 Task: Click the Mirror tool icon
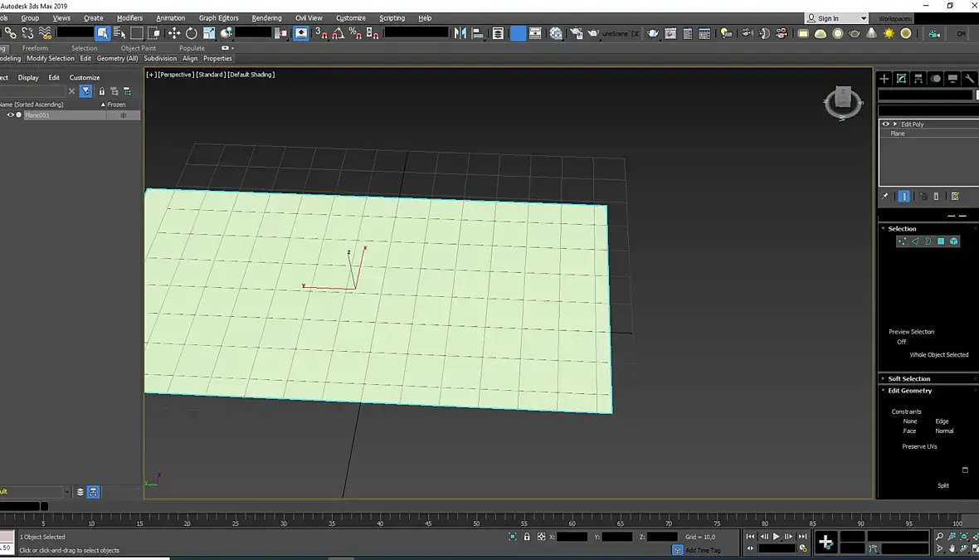(460, 33)
